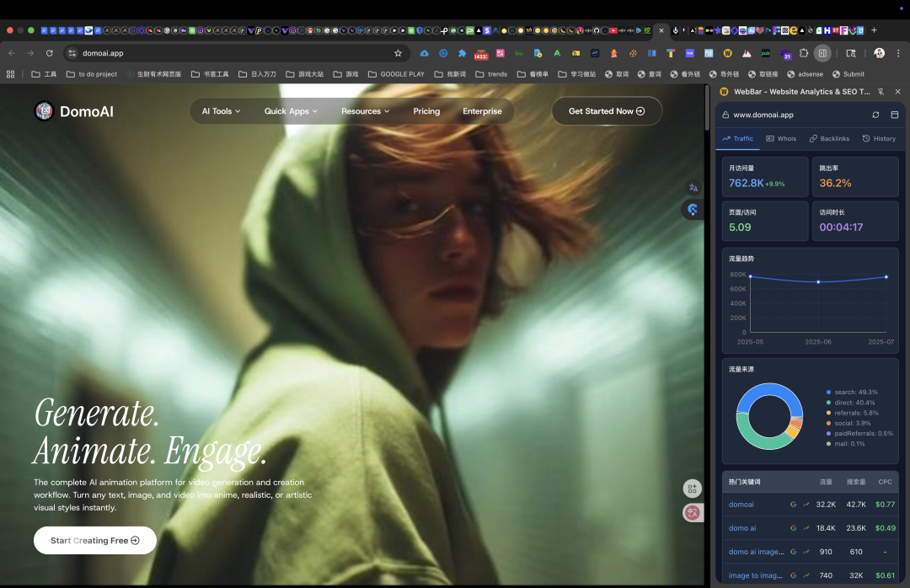Viewport: 910px width, 588px height.
Task: Click the pink translate floating button
Action: pyautogui.click(x=693, y=512)
